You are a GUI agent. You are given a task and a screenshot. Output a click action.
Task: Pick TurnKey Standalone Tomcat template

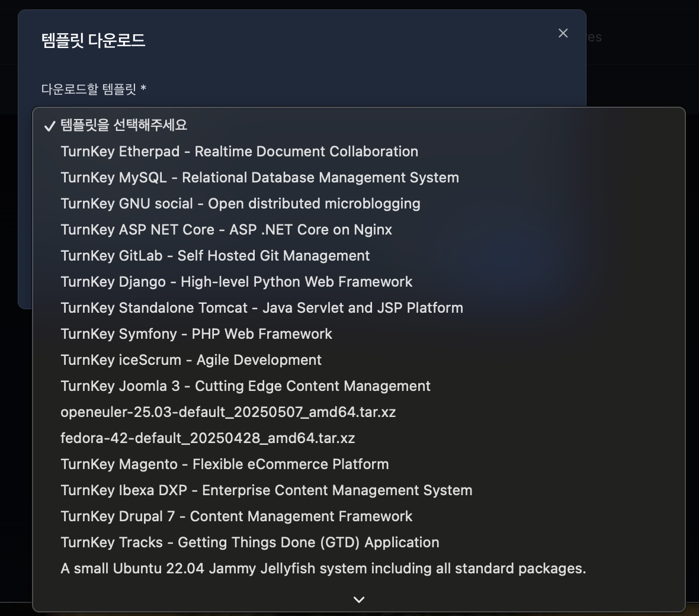262,308
